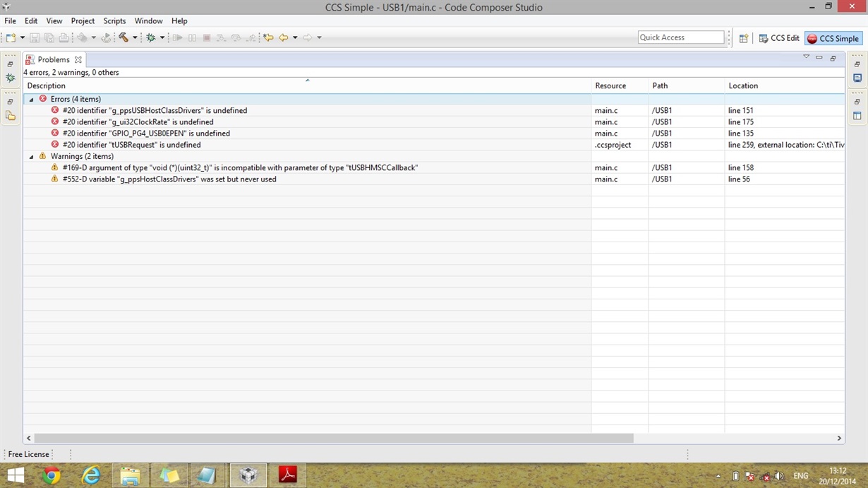
Task: Open the Project menu
Action: coord(83,21)
